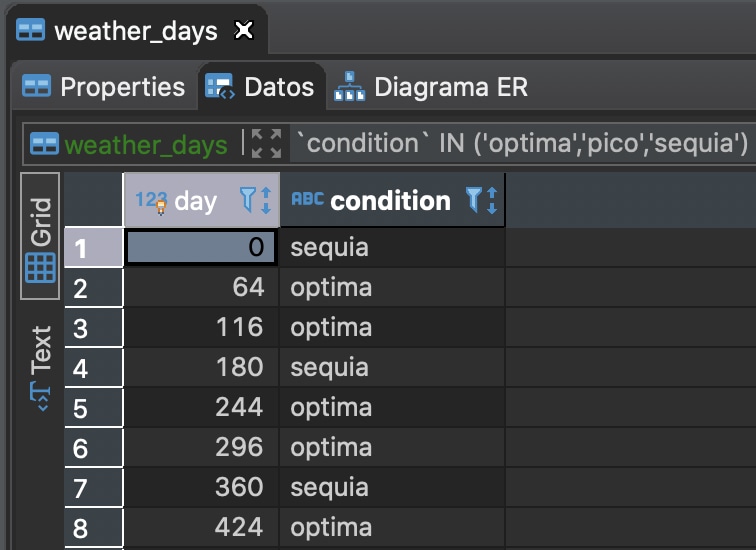Click the expand filter panel icon
The width and height of the screenshot is (756, 550).
click(x=266, y=144)
